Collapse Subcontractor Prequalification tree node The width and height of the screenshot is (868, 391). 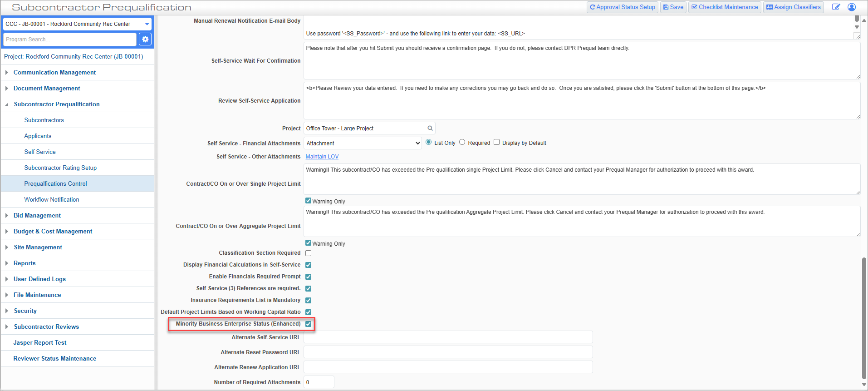point(7,104)
